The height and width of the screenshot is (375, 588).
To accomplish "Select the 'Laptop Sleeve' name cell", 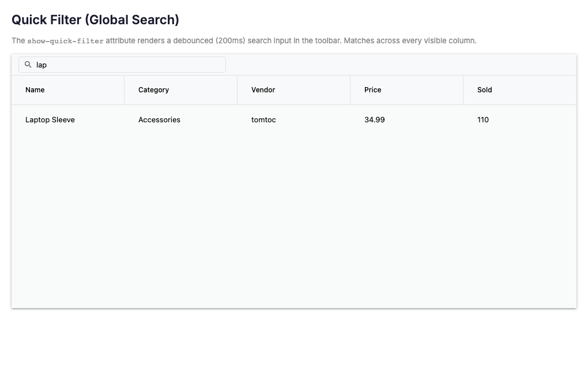I will point(68,120).
